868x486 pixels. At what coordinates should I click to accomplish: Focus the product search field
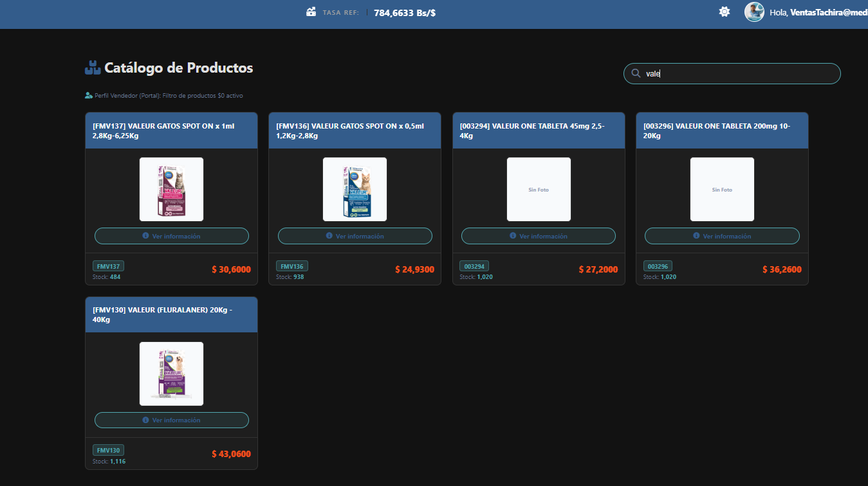pos(732,73)
